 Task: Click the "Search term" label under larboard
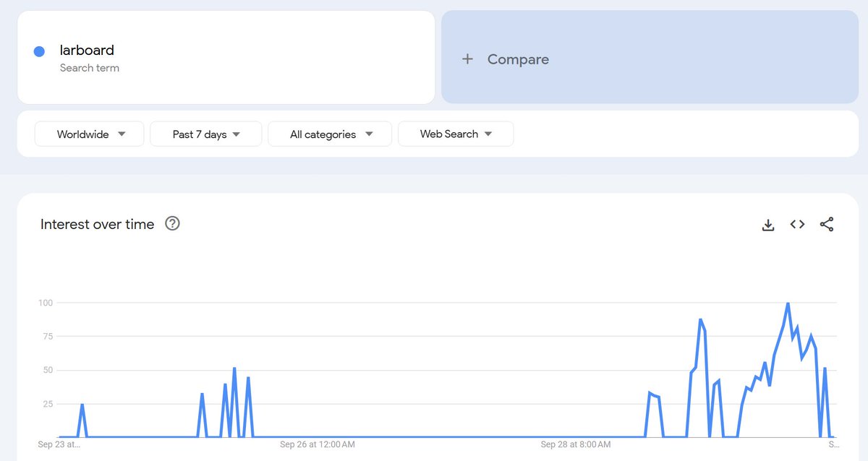click(90, 68)
